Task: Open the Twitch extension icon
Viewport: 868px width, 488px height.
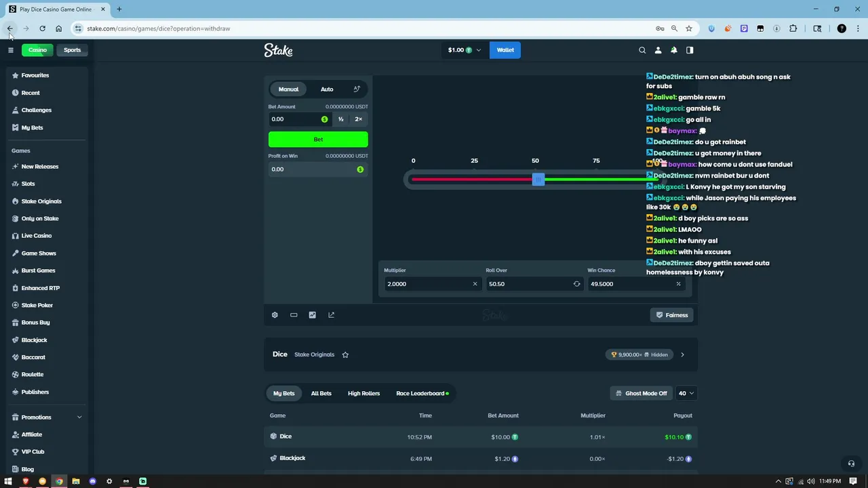Action: (744, 28)
